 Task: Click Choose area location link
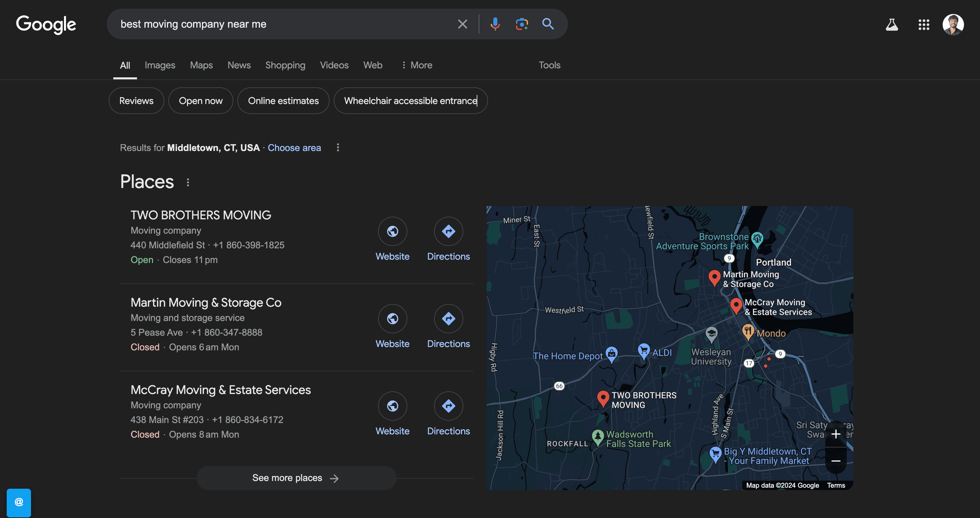click(294, 148)
